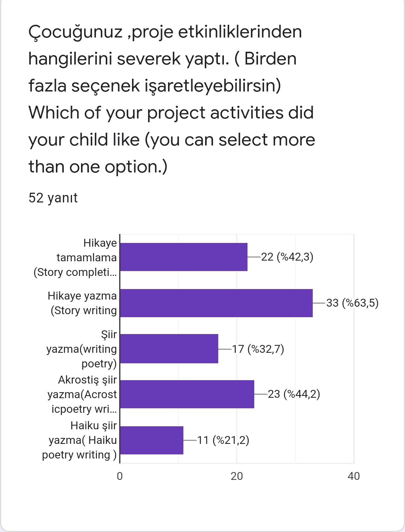This screenshot has height=532, width=405.
Task: Click the Şiir yazma purple bar
Action: (x=169, y=349)
